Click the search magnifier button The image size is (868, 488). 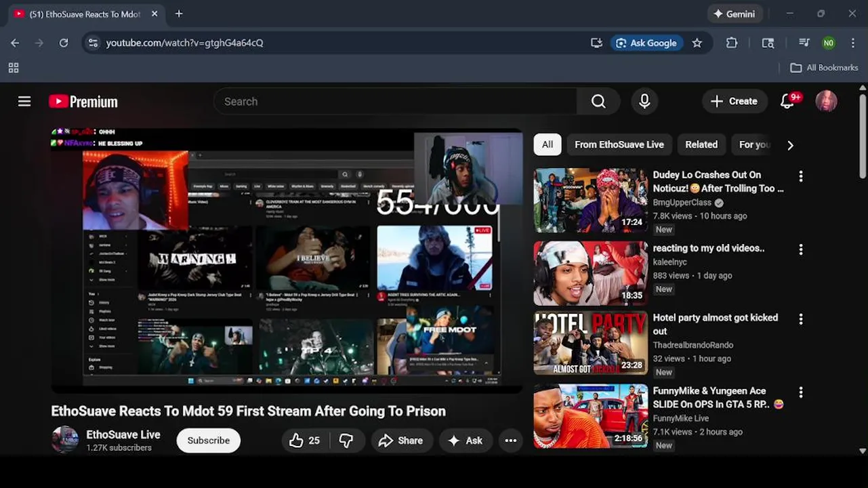[598, 102]
